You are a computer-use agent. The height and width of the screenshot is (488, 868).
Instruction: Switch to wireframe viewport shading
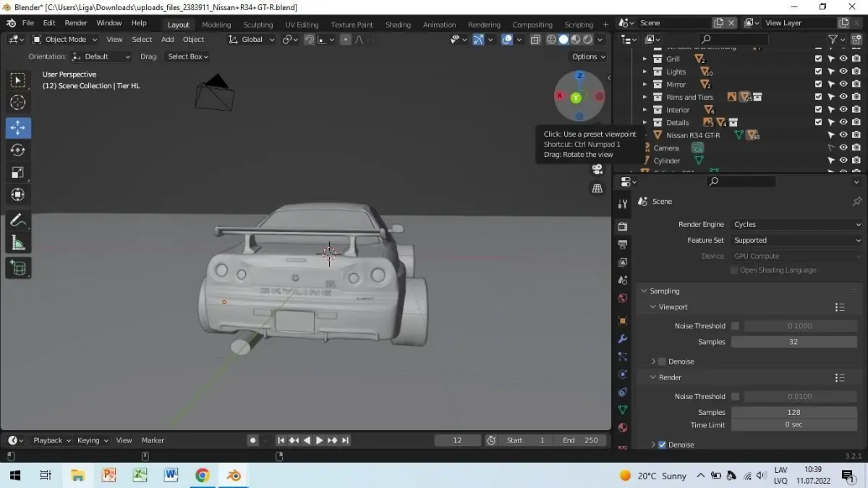point(551,40)
